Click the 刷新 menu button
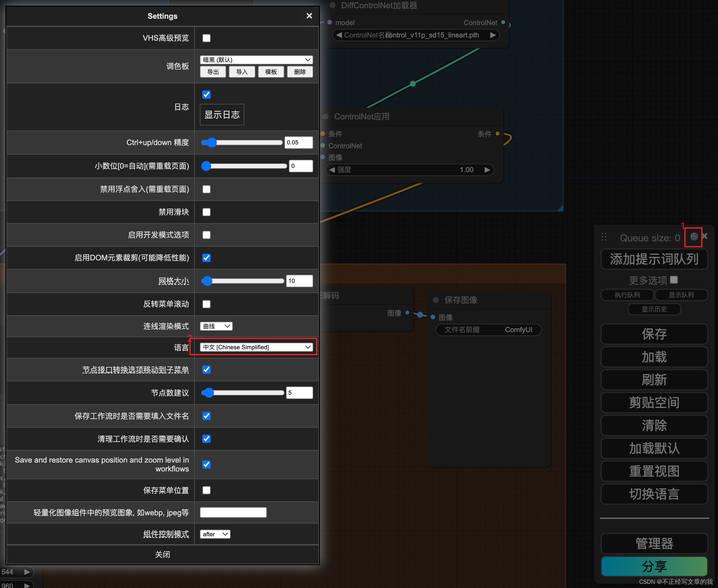The image size is (718, 588). 654,380
